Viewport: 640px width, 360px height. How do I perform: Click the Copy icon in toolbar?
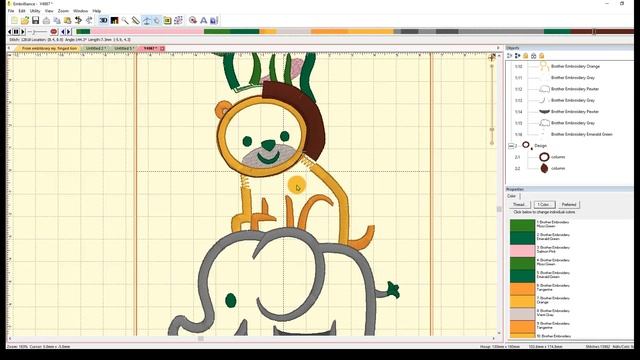[57, 20]
